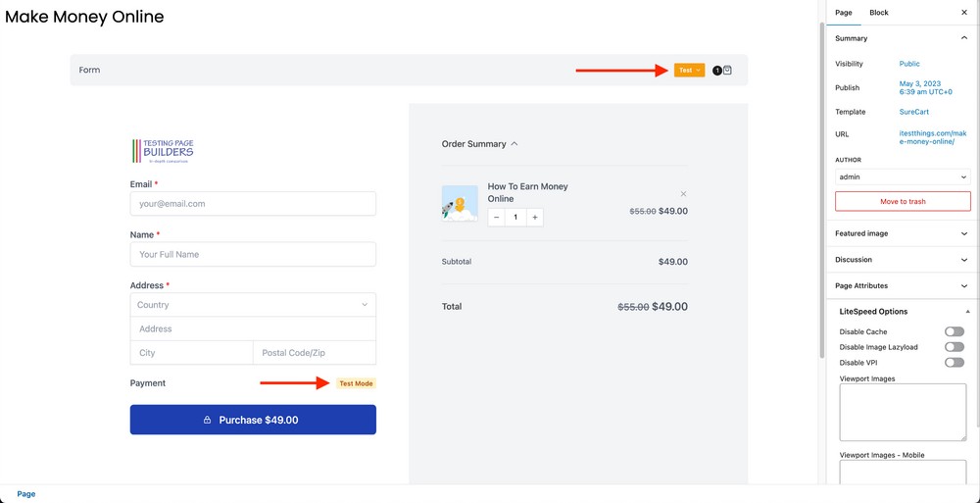This screenshot has width=980, height=503.
Task: Click the Postal Code/Zip field
Action: [315, 353]
